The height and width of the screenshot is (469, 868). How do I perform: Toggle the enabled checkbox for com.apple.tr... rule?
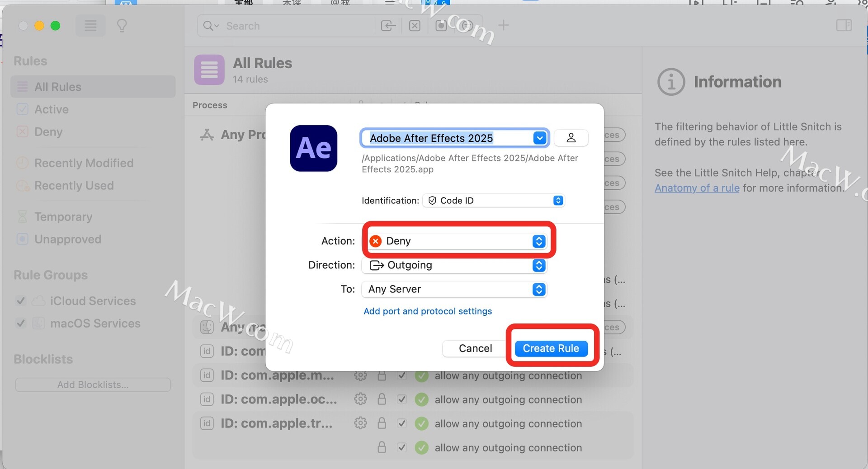click(402, 423)
